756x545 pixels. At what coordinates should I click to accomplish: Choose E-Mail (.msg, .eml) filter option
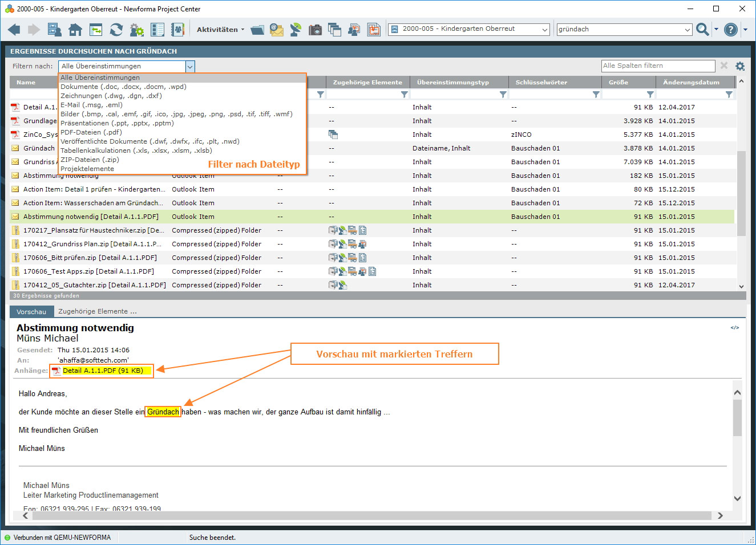click(183, 105)
